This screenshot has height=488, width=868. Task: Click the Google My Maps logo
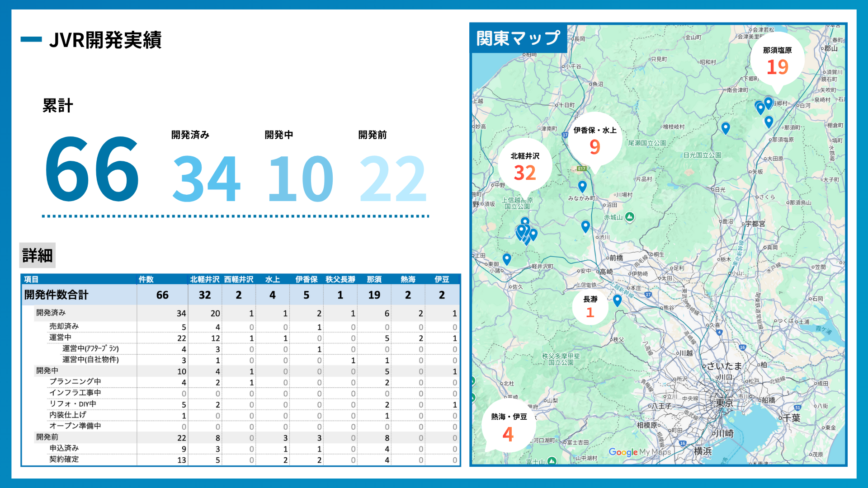coord(639,452)
